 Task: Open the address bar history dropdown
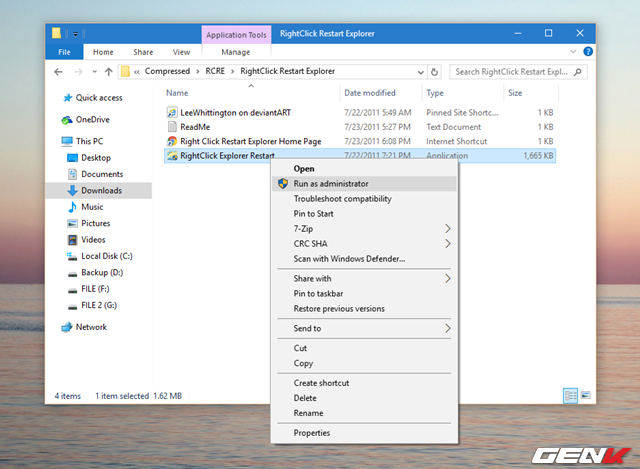(421, 72)
